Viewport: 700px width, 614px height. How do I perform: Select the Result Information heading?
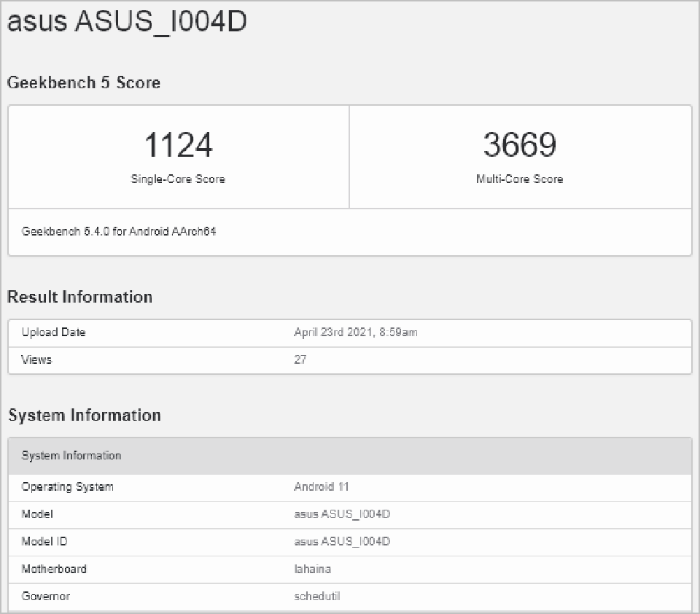click(80, 297)
